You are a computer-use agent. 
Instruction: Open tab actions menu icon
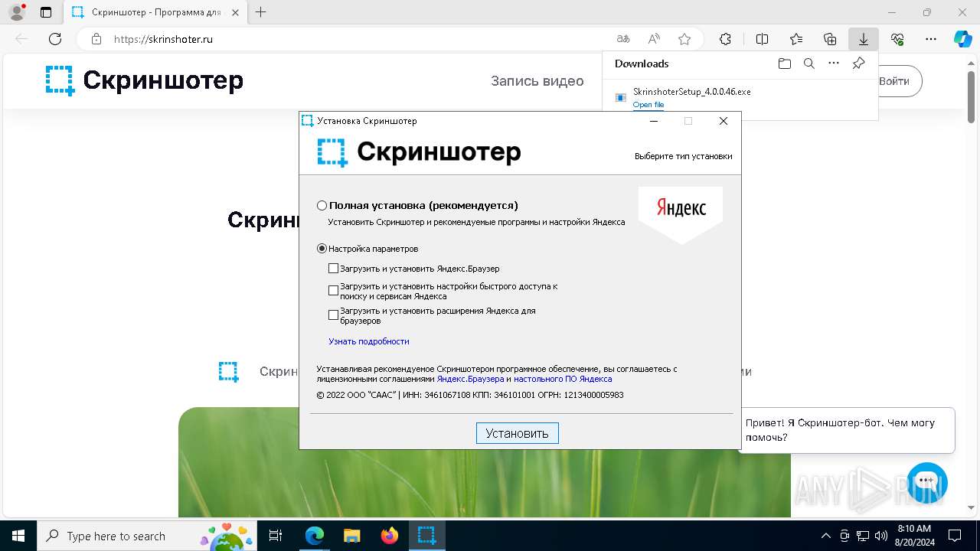46,12
